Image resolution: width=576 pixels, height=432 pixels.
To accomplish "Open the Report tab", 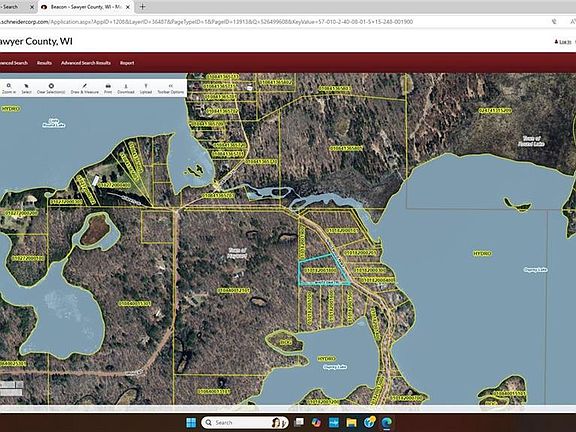I will tap(127, 63).
